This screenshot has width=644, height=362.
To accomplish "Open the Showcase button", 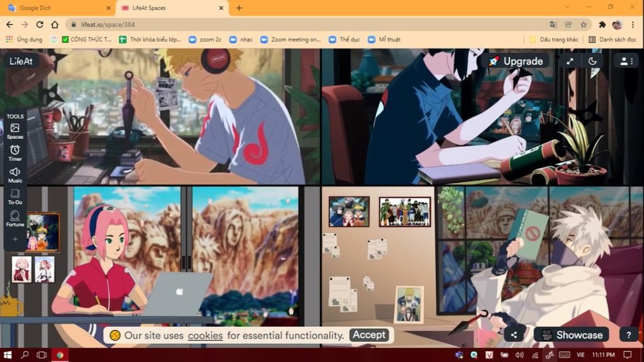I will pyautogui.click(x=571, y=335).
